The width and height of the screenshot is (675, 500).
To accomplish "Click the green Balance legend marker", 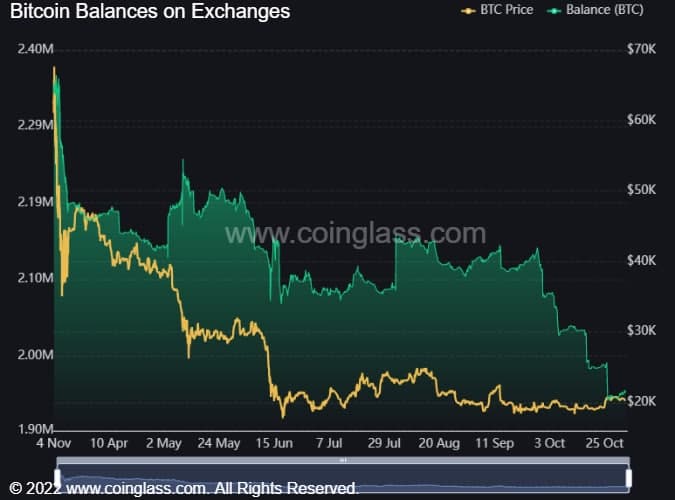I will (x=554, y=11).
